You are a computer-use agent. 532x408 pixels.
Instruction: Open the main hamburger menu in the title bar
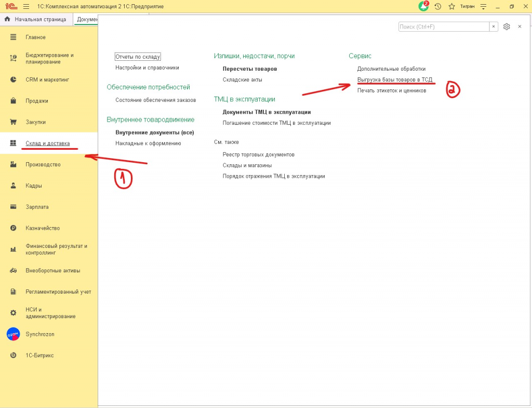click(26, 6)
